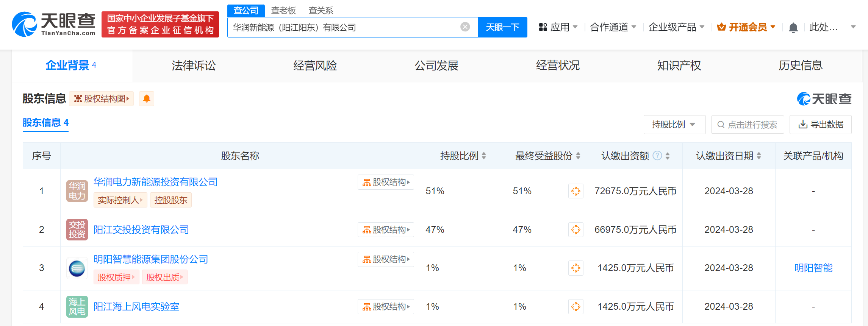Open the 持股比例 filter dropdown

(674, 125)
